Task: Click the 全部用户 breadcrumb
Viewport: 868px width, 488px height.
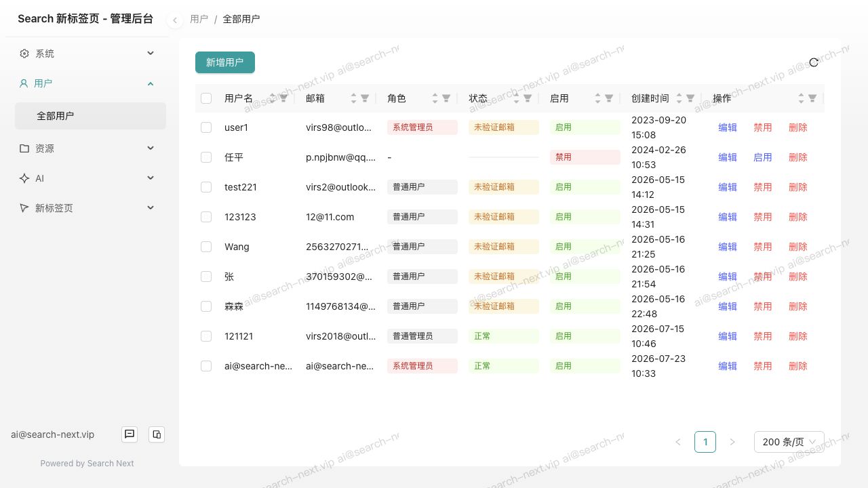Action: 241,19
